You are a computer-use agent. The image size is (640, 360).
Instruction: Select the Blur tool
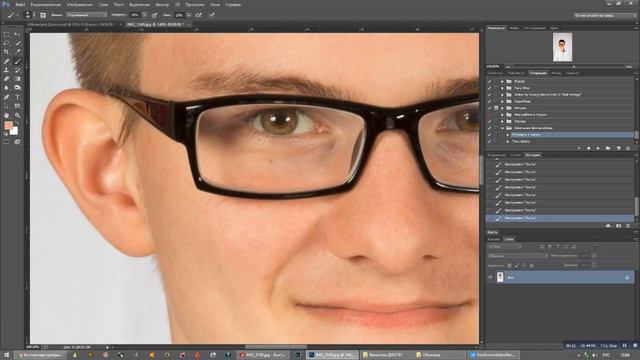click(7, 88)
